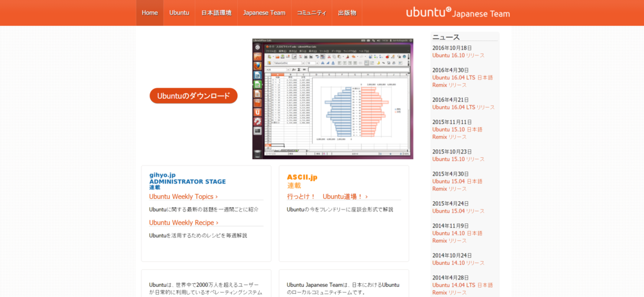This screenshot has width=644, height=297.
Task: Select the 日本語環境 menu item
Action: (216, 13)
